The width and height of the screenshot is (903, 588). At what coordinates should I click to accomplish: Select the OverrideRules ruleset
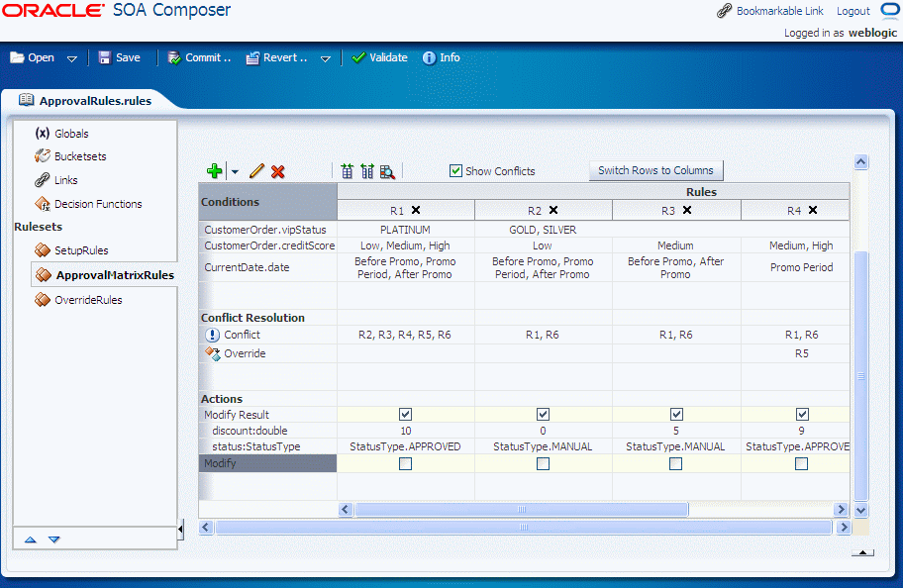coord(88,300)
